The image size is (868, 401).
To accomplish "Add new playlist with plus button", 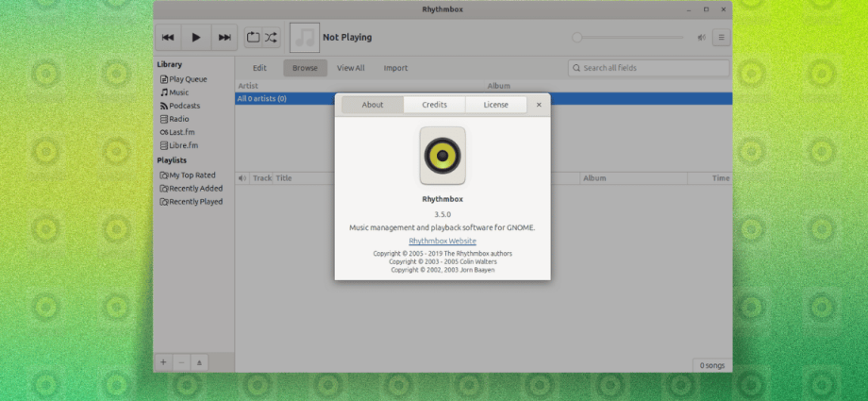I will [162, 362].
